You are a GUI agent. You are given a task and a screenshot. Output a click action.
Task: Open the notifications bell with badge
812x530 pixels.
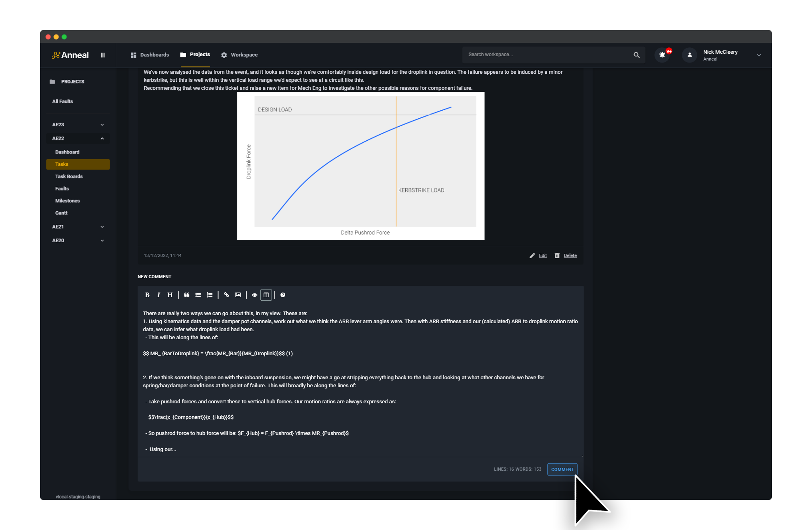[662, 55]
